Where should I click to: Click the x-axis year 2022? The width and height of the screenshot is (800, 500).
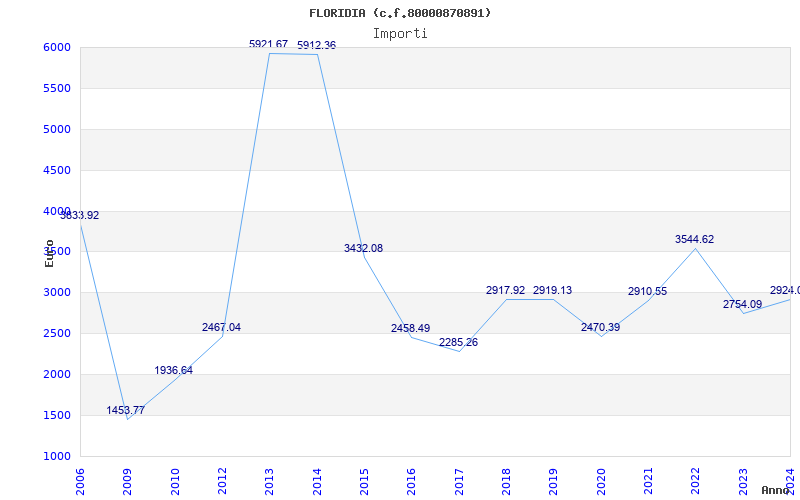coord(696,482)
